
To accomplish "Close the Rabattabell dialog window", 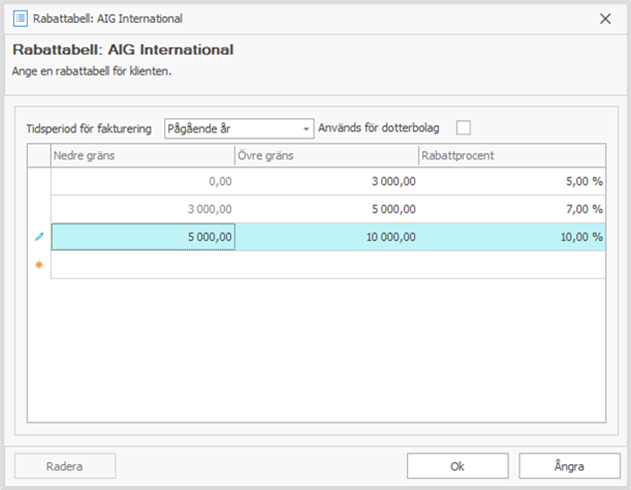I will tap(604, 18).
